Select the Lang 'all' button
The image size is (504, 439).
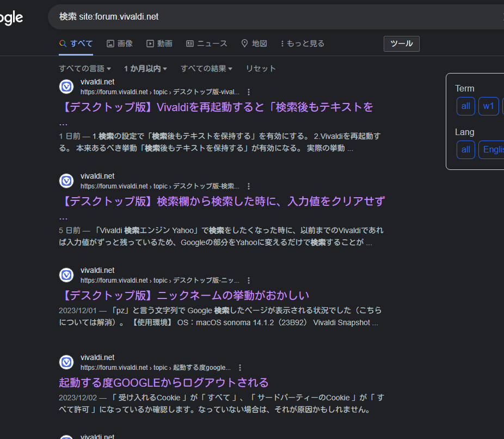[x=466, y=150]
